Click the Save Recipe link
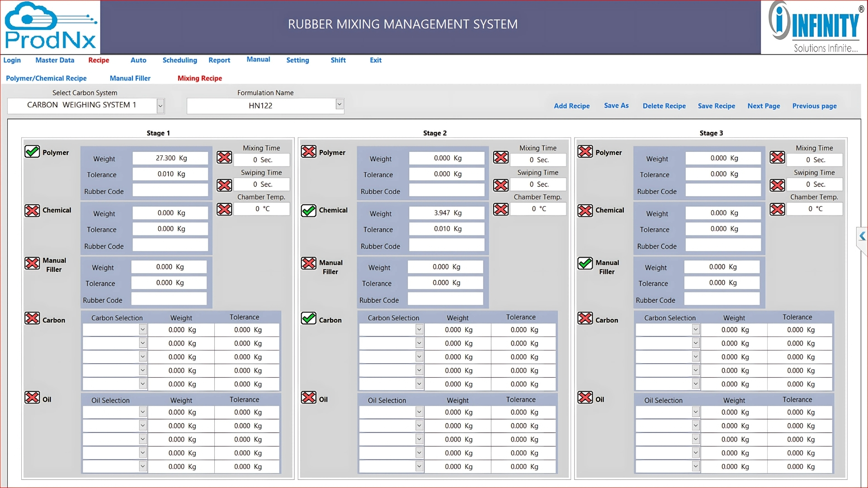Viewport: 868px width, 488px height. (716, 106)
